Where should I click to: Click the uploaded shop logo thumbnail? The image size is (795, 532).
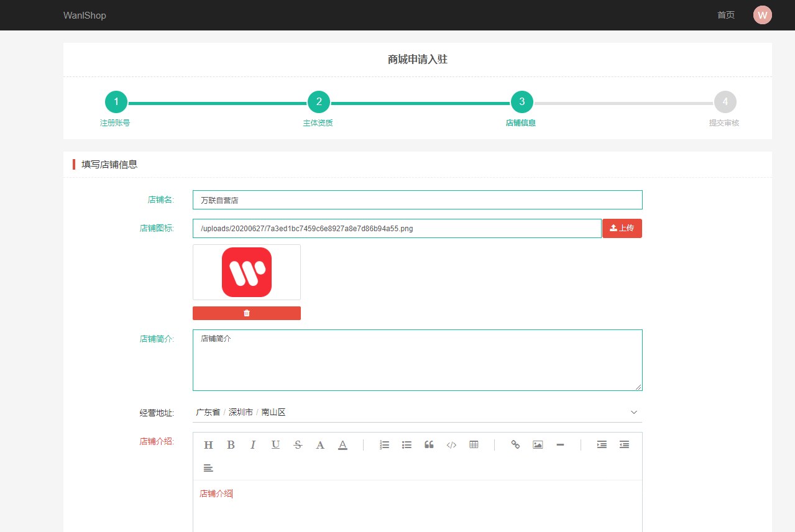coord(247,272)
